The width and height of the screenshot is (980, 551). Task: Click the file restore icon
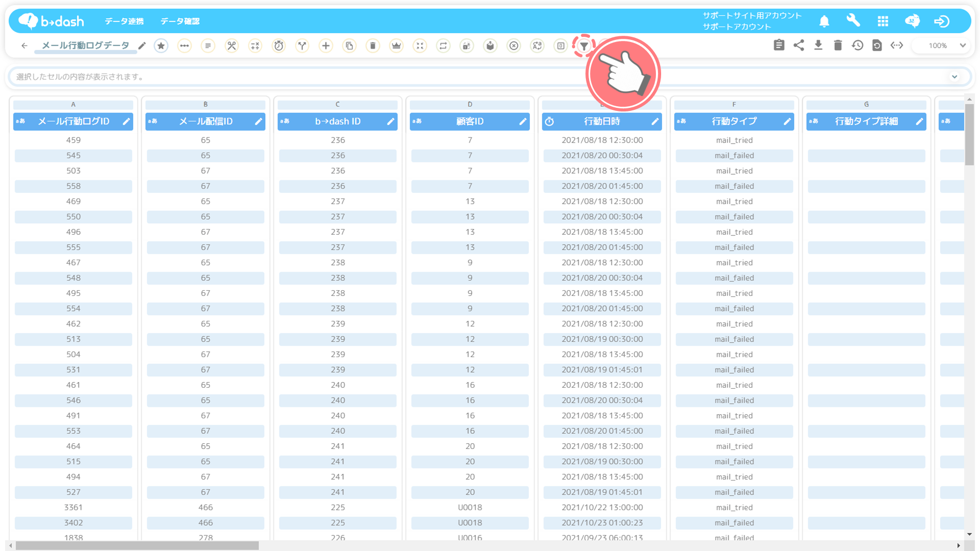[877, 46]
